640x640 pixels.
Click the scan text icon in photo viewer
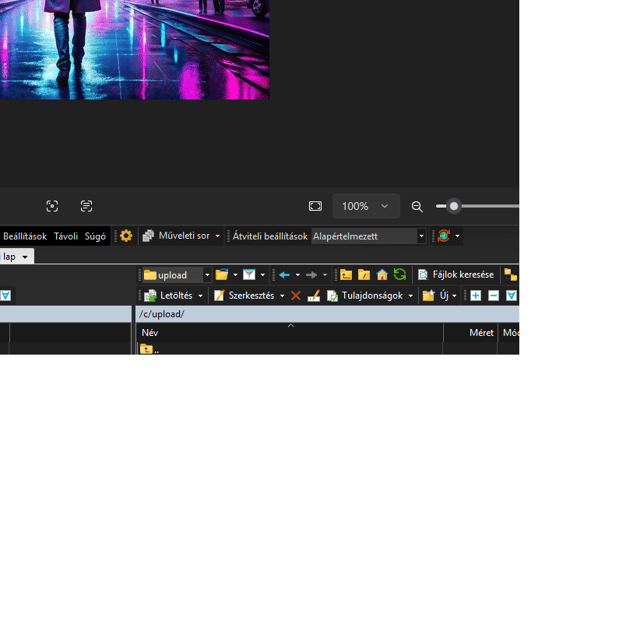(x=86, y=206)
